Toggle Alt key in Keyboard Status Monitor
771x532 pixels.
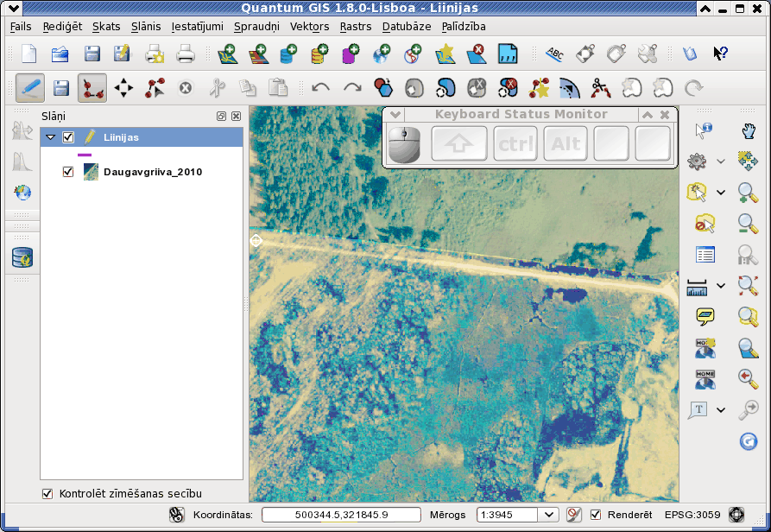point(566,143)
